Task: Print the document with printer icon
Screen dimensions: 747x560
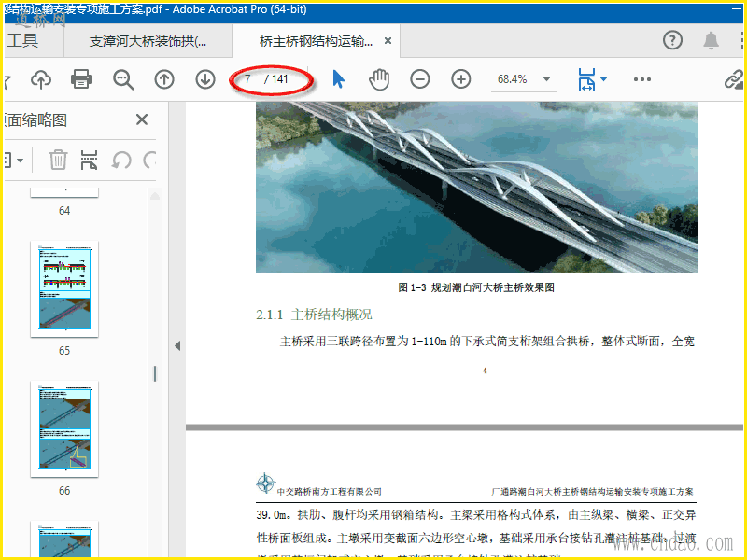Action: (81, 79)
